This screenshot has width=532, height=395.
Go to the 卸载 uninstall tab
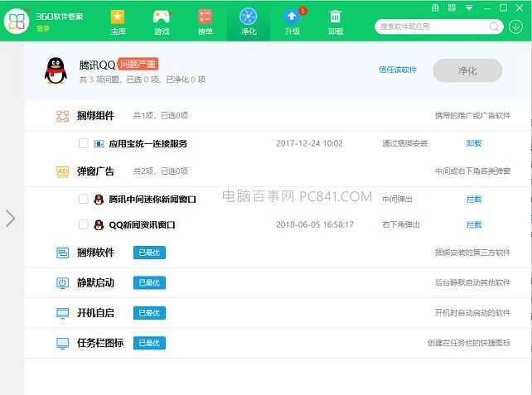click(x=336, y=22)
